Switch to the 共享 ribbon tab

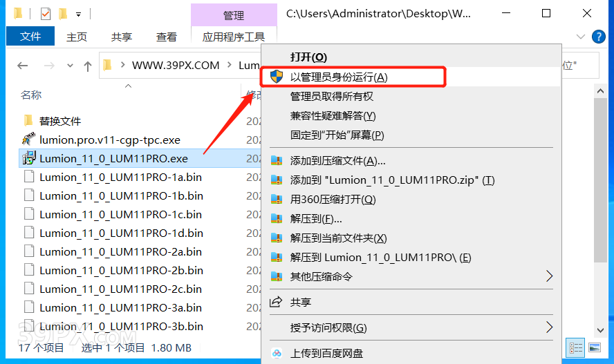pos(122,37)
